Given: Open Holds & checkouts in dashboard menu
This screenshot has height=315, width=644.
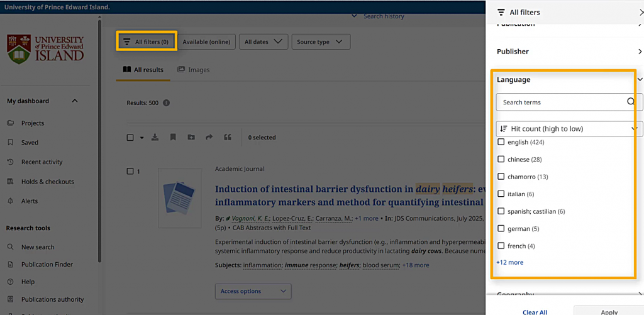Looking at the screenshot, I should point(47,182).
